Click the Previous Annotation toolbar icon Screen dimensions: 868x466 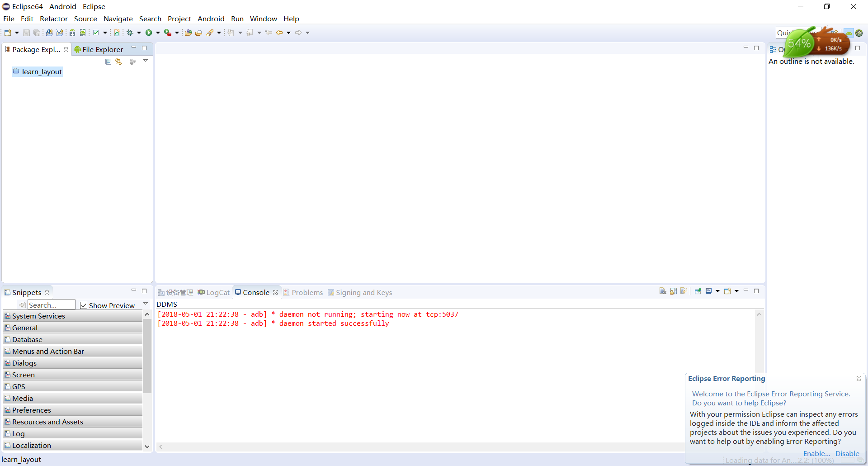[x=250, y=33]
